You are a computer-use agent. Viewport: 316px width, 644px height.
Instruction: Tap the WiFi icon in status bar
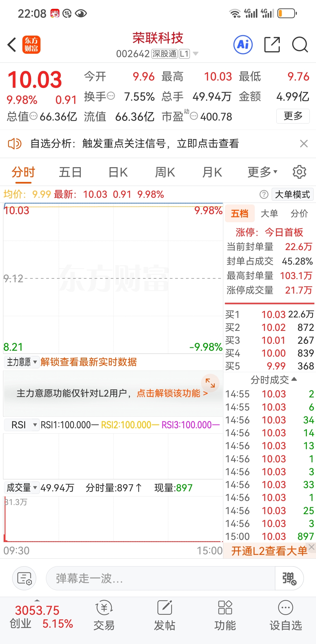(235, 13)
